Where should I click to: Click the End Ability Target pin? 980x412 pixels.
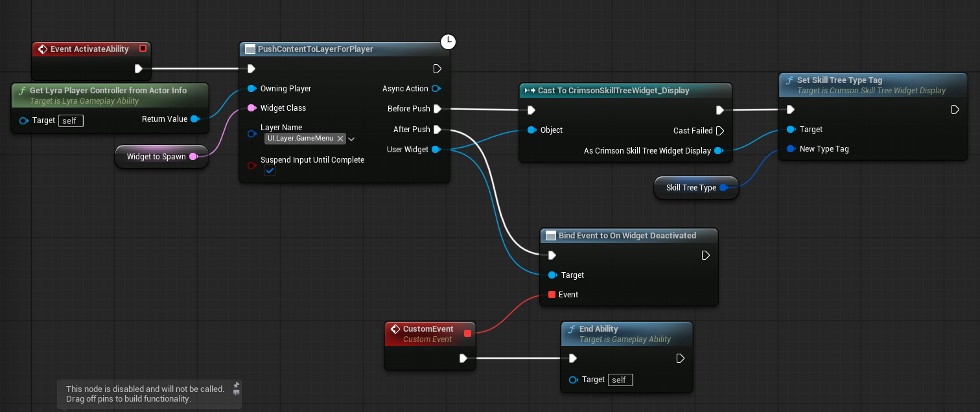[573, 380]
